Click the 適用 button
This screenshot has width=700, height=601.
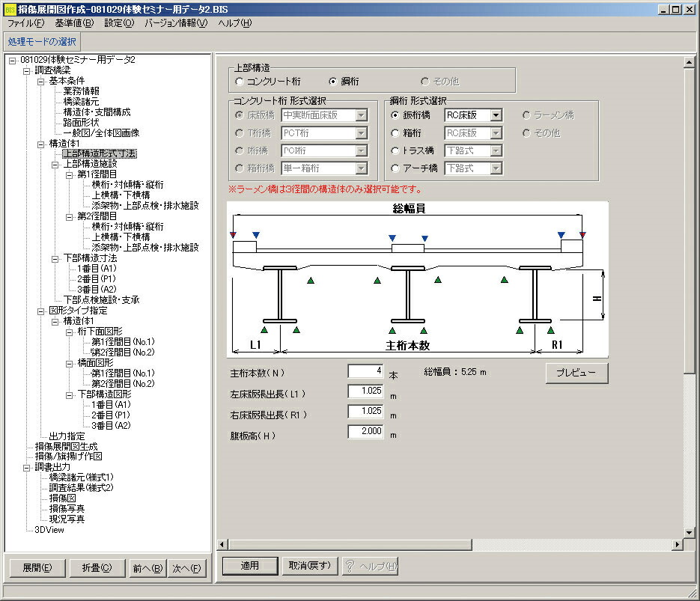click(250, 566)
